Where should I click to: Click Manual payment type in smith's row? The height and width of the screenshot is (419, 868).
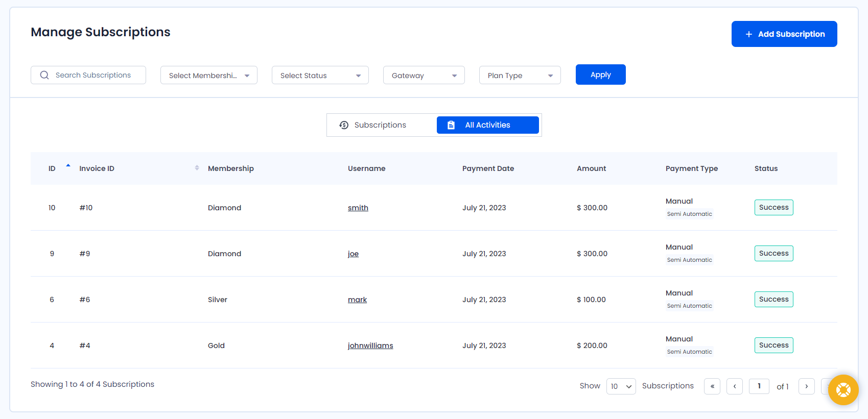pos(679,201)
